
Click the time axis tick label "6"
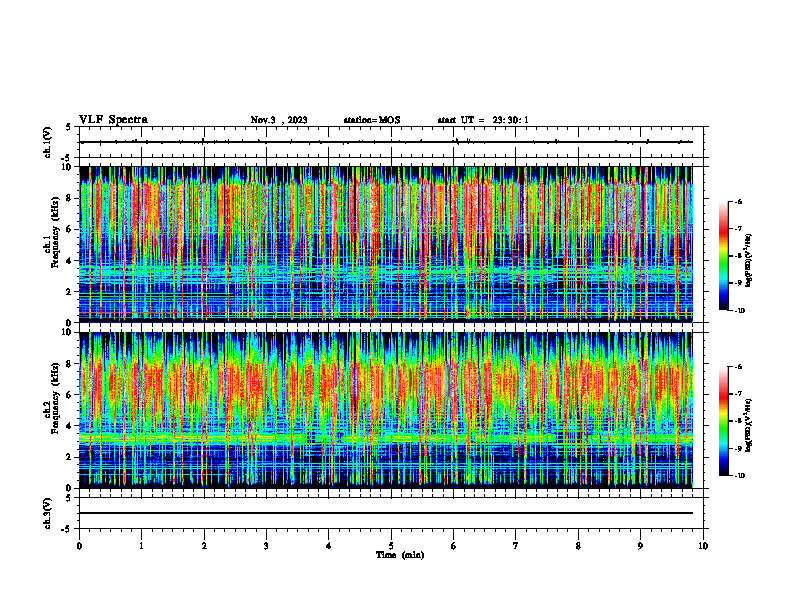point(454,546)
